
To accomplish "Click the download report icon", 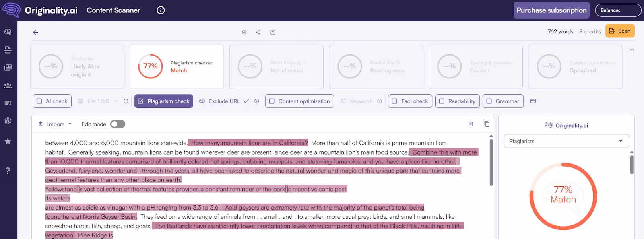I will click(273, 32).
